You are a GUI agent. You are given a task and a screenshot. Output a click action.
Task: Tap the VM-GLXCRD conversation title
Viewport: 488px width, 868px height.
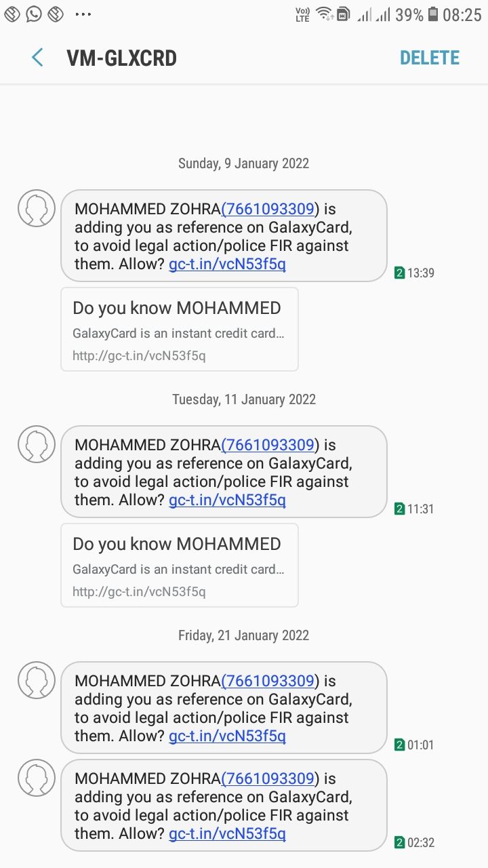tap(122, 58)
